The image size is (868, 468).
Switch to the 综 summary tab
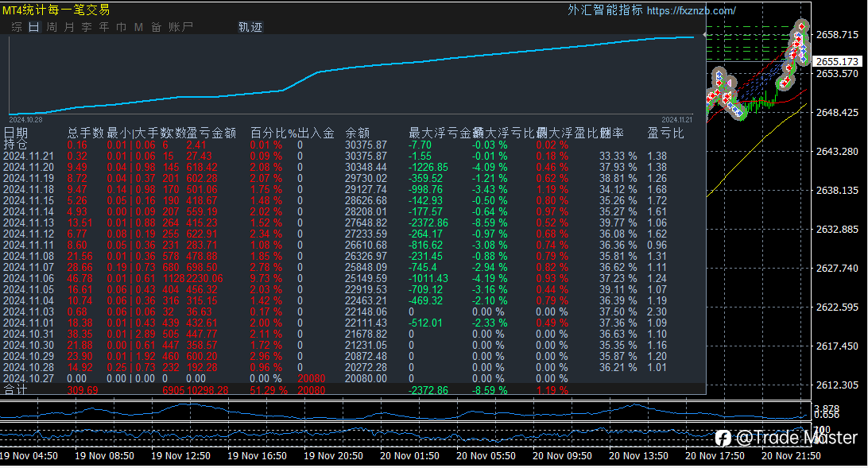click(x=17, y=27)
